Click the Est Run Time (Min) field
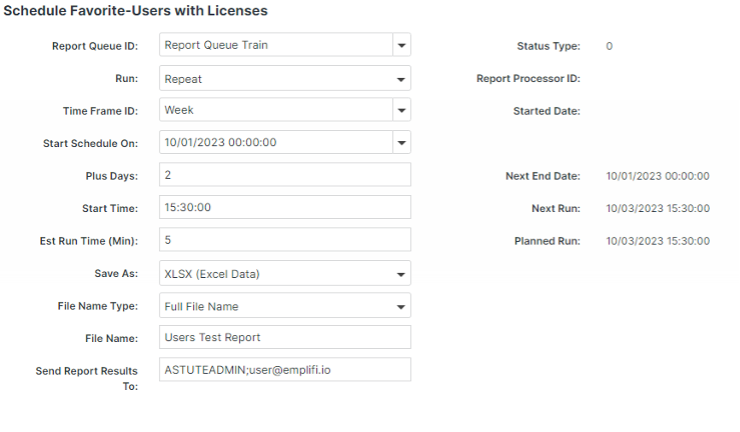Screen dimensions: 740x432 tap(284, 240)
